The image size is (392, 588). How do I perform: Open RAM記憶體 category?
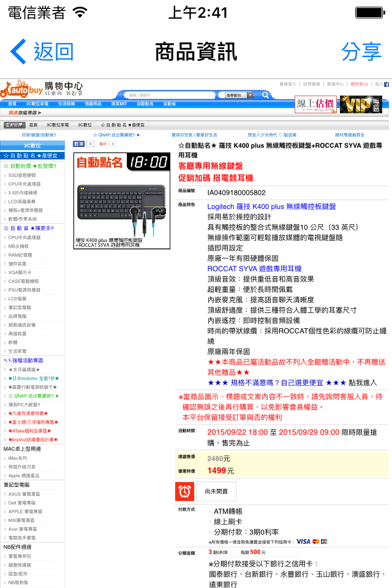(x=20, y=255)
